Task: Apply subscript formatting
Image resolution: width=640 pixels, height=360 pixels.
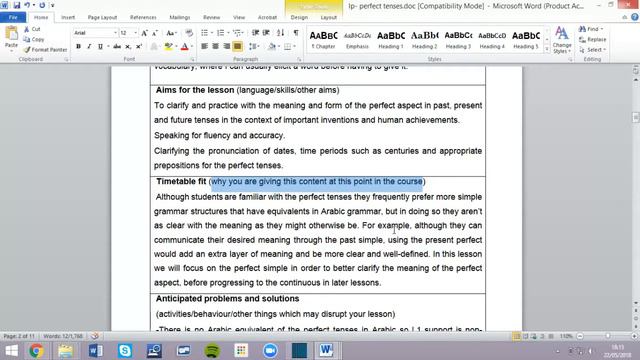Action: [128, 47]
